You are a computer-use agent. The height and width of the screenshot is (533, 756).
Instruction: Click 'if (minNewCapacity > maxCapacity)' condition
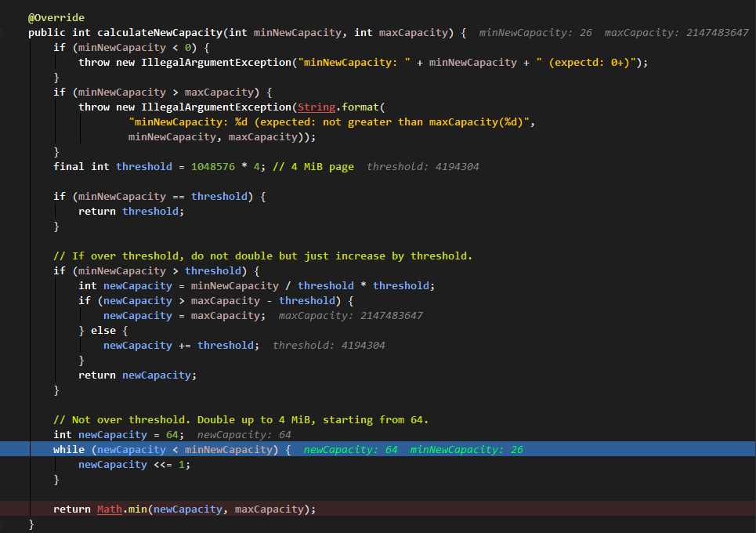156,92
